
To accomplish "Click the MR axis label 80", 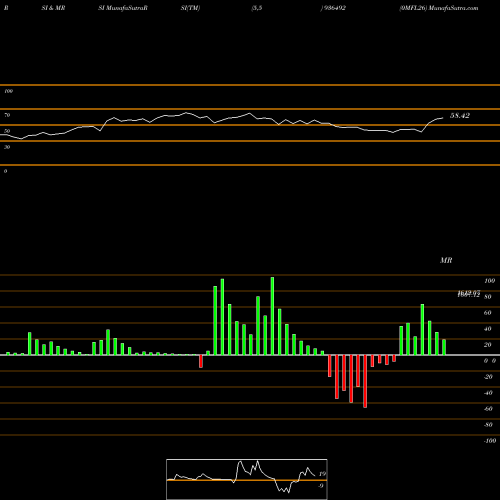I will pyautogui.click(x=488, y=297).
